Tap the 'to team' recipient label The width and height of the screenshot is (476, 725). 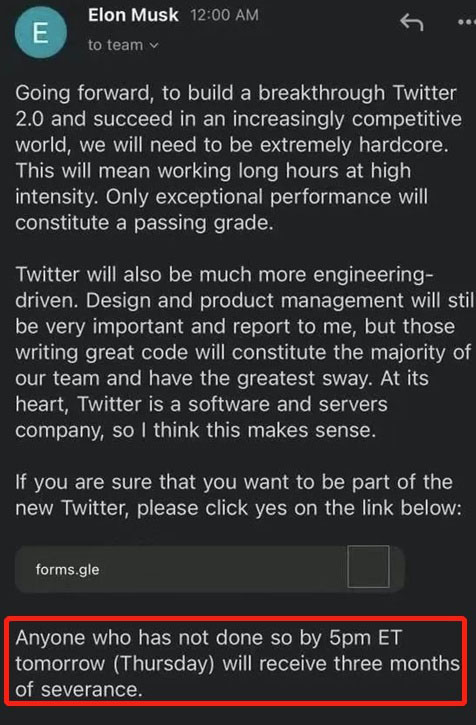tap(116, 45)
